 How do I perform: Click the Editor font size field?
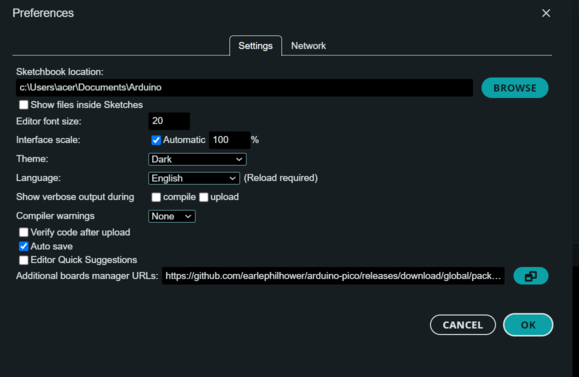[x=169, y=121]
